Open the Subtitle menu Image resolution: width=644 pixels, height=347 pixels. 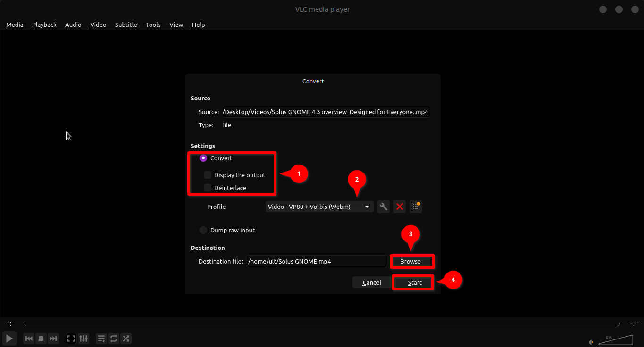tap(126, 25)
